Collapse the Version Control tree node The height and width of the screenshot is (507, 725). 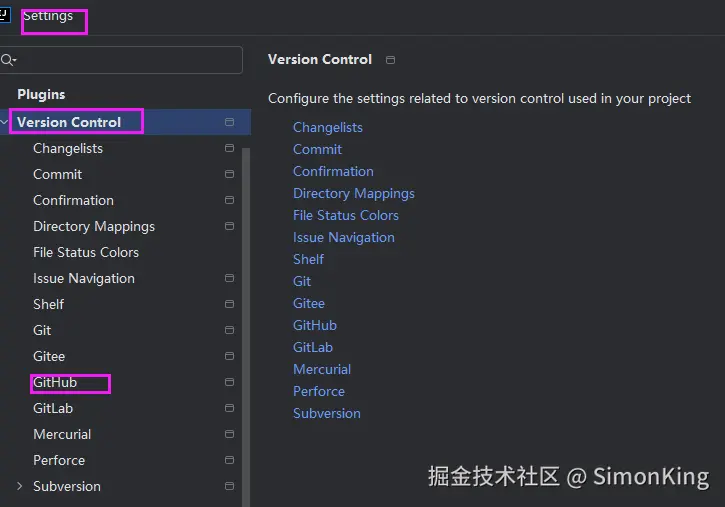click(x=6, y=122)
